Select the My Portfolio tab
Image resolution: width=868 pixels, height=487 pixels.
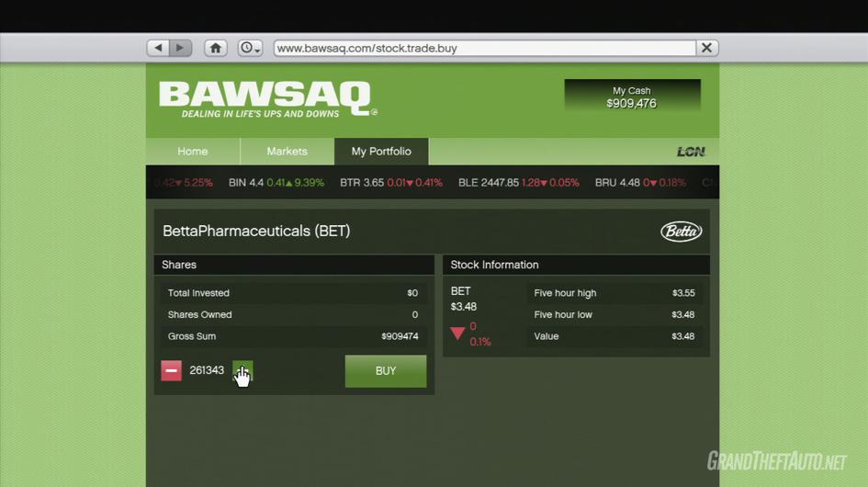point(381,152)
